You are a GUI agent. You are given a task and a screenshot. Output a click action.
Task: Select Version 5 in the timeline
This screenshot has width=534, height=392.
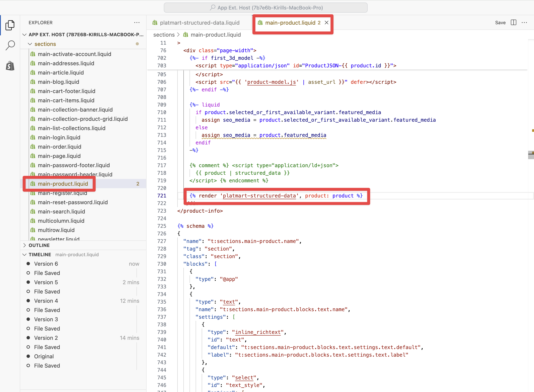[46, 282]
